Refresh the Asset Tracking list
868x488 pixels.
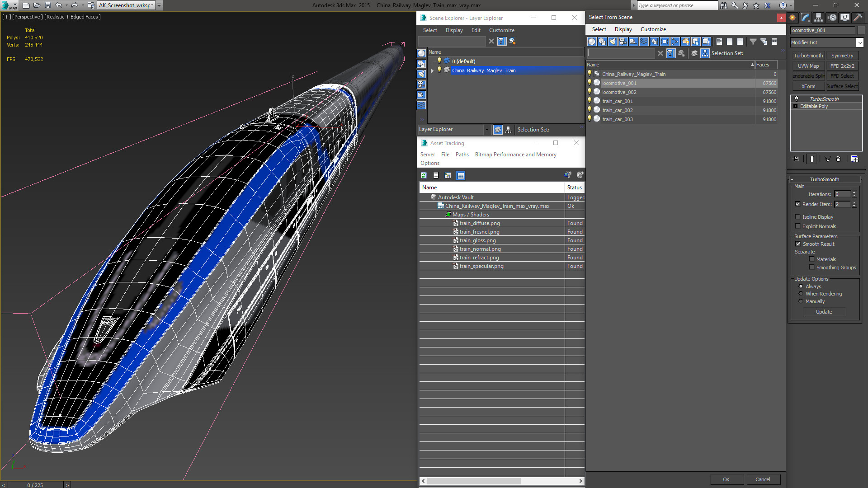(x=424, y=175)
